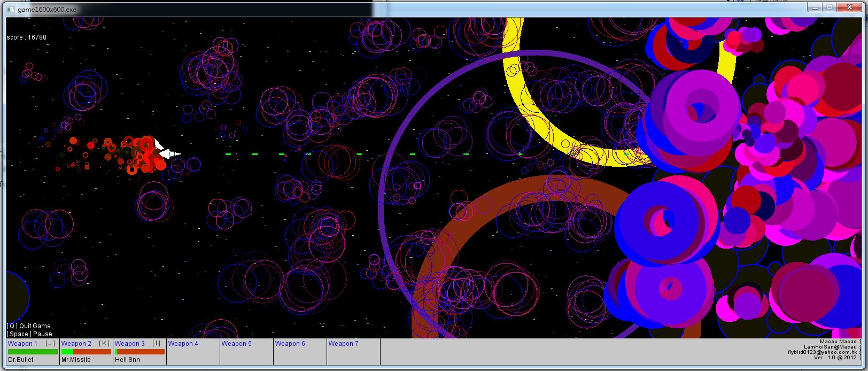The height and width of the screenshot is (371, 868).
Task: Click the Weapon 7 slot
Action: click(x=354, y=352)
